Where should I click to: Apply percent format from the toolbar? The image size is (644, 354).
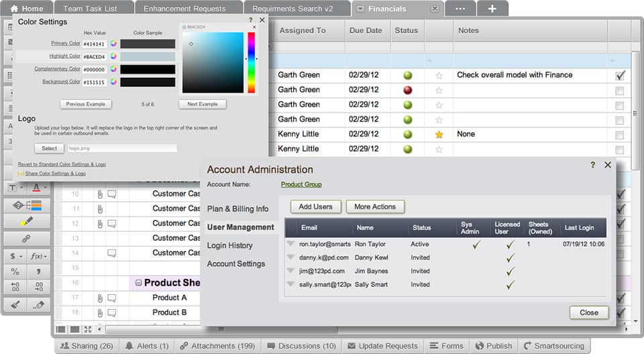coord(15,272)
